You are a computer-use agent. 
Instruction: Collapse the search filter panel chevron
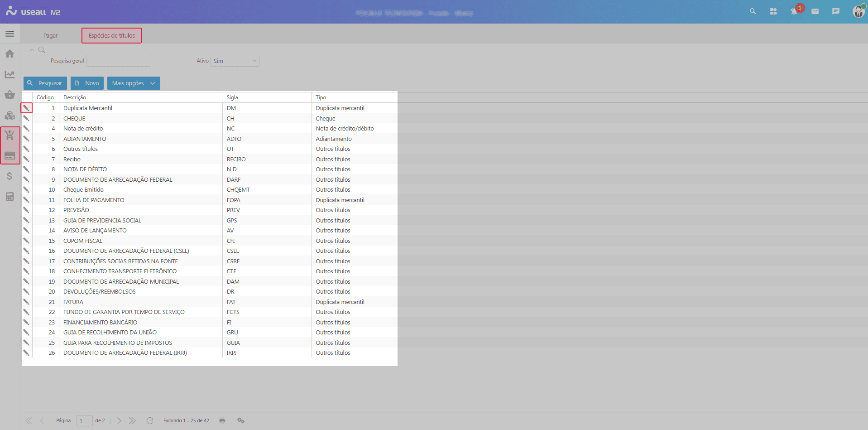32,50
